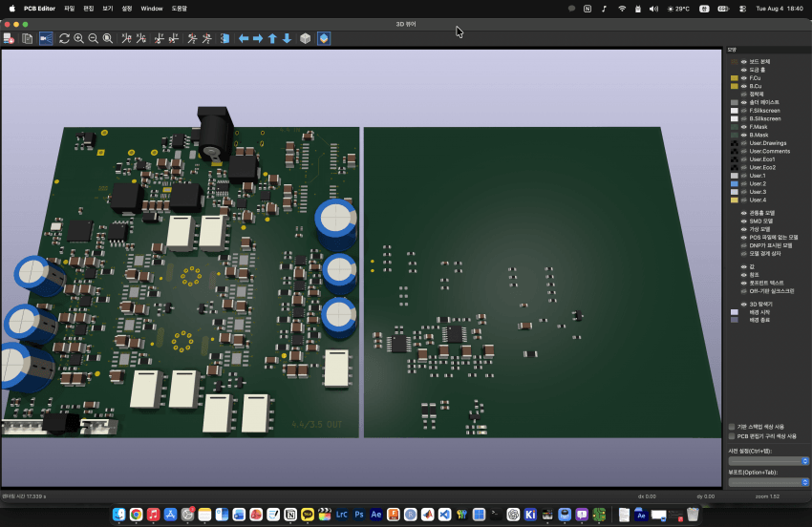Toggle visibility of 3D 탐색기
The height and width of the screenshot is (527, 812).
(743, 305)
